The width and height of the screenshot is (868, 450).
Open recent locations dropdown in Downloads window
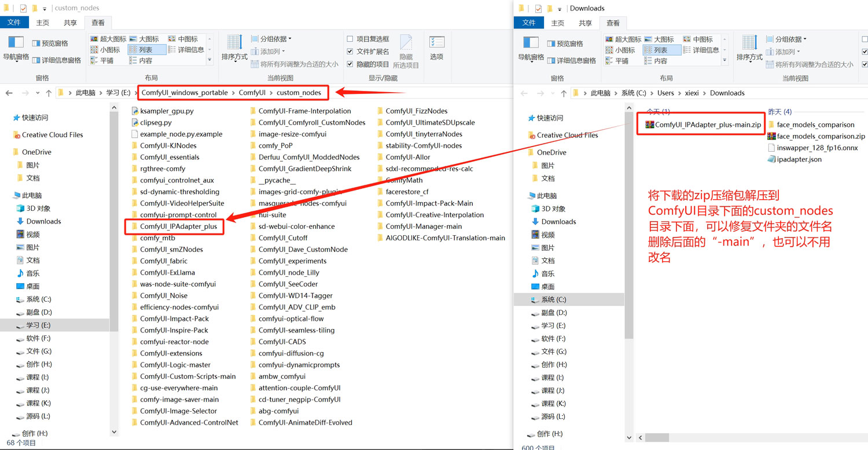[x=553, y=93]
